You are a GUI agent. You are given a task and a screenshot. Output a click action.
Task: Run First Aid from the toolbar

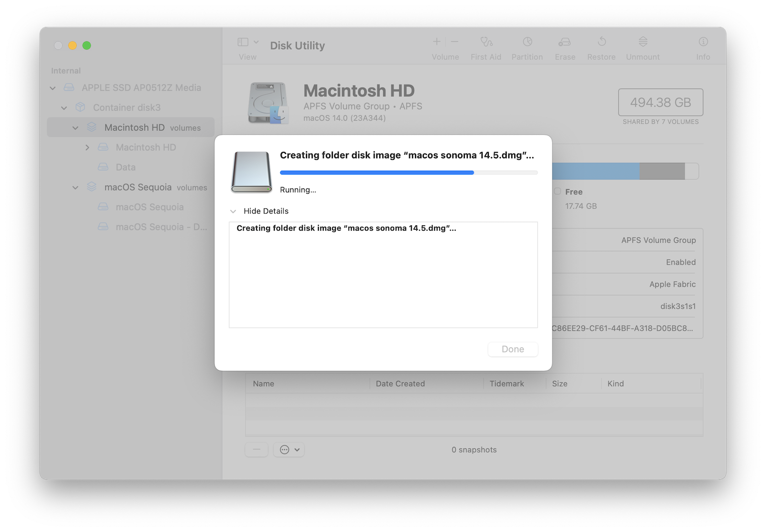(x=486, y=42)
